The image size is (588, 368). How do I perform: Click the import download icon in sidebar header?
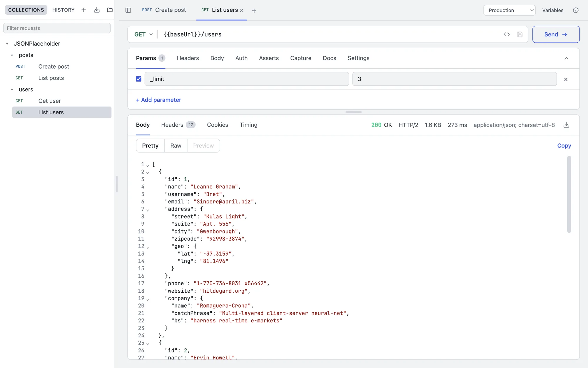click(x=97, y=10)
